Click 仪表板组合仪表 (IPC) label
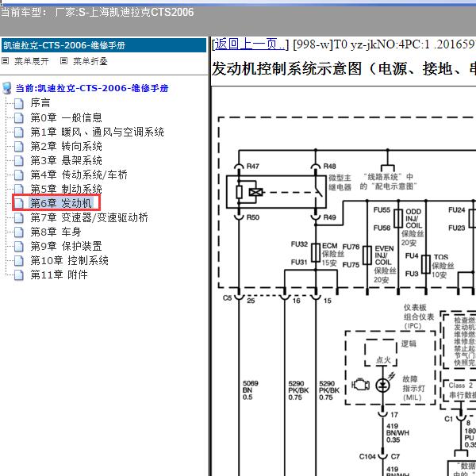Image resolution: width=476 pixels, height=476 pixels. click(418, 317)
